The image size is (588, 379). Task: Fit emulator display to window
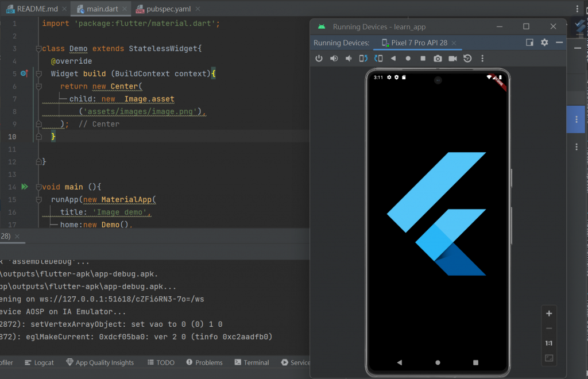click(x=549, y=358)
